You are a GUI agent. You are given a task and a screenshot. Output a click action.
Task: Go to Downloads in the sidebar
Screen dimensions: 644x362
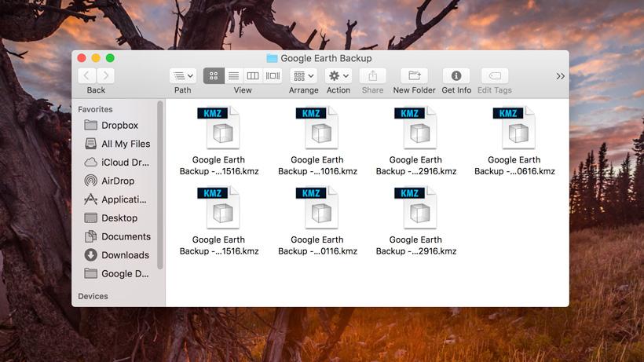pos(125,255)
